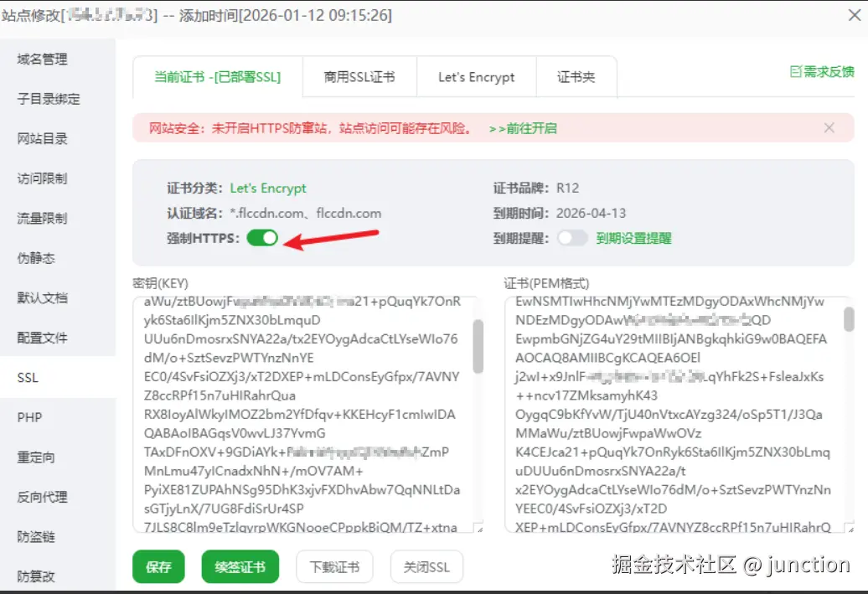
Task: Close the site modification dialog
Action: coord(854,15)
